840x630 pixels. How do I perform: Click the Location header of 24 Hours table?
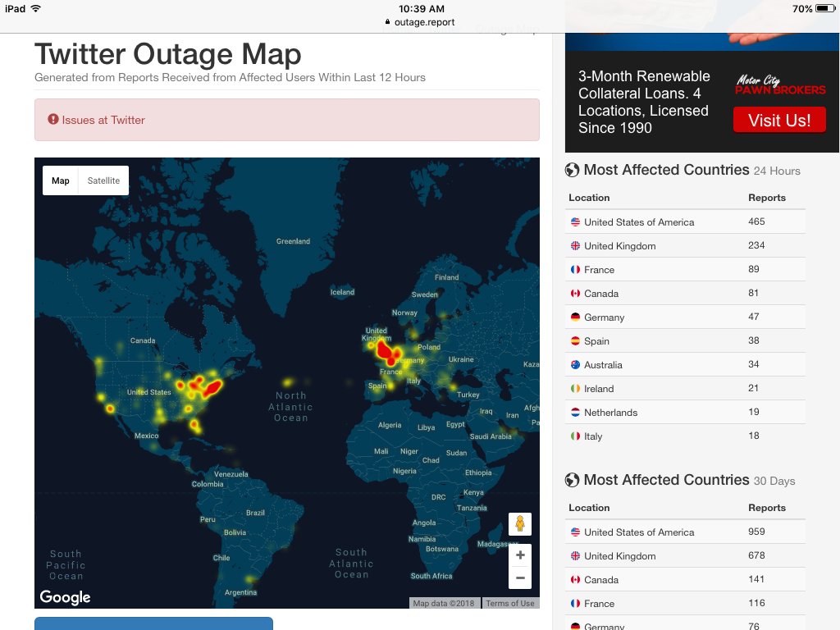[589, 197]
